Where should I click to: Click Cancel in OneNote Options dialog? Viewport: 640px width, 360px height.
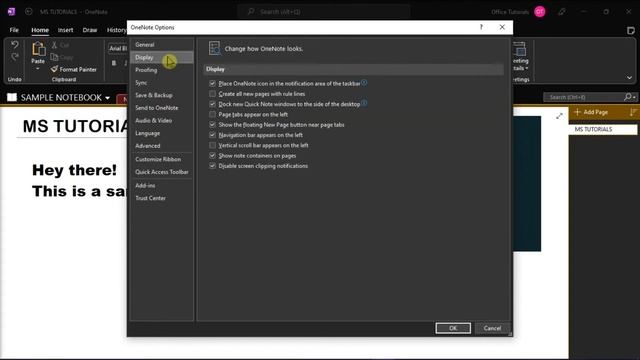(x=492, y=328)
